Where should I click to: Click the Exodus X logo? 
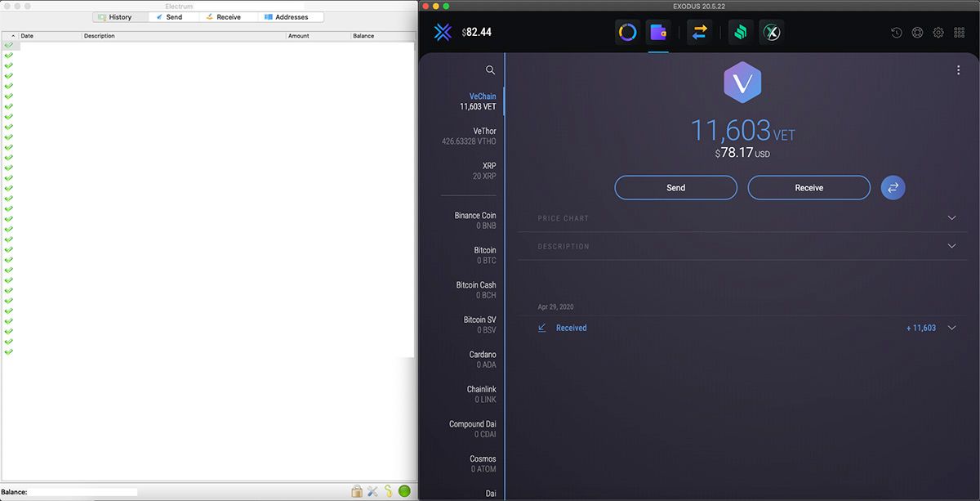pyautogui.click(x=443, y=33)
